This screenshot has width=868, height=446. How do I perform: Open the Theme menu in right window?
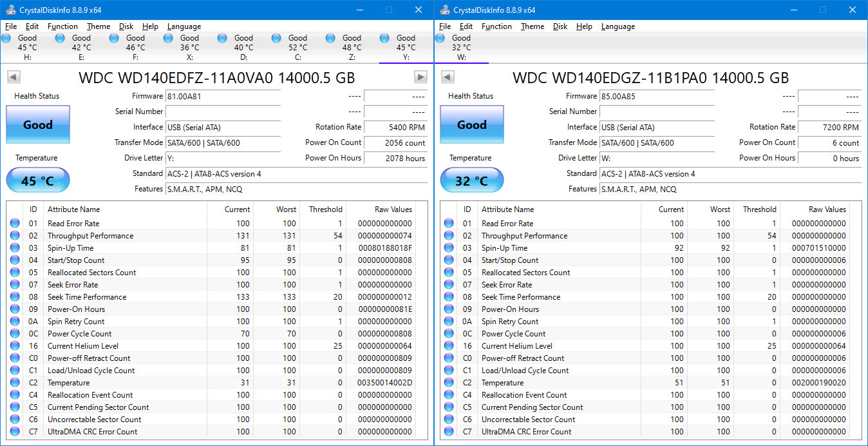pos(532,26)
